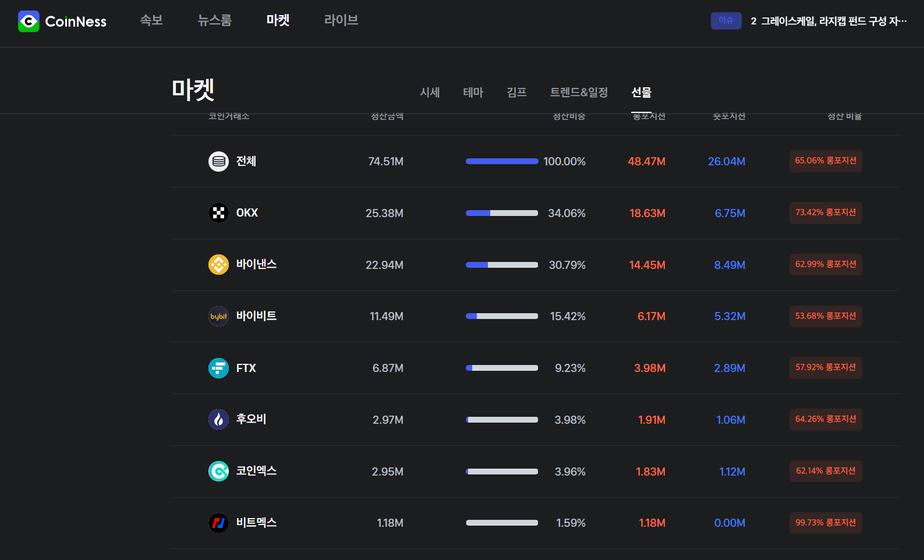The height and width of the screenshot is (560, 924).
Task: Click the 코인엑스 3.96% progress bar
Action: 502,472
